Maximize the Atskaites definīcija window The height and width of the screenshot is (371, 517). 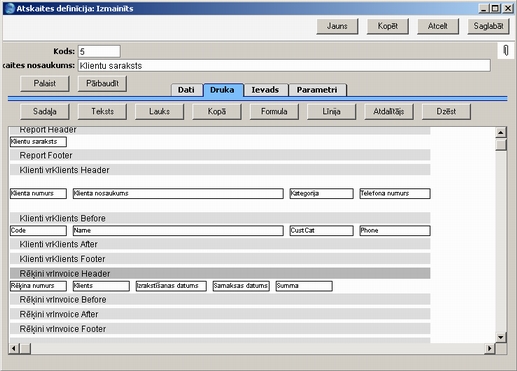(x=495, y=8)
